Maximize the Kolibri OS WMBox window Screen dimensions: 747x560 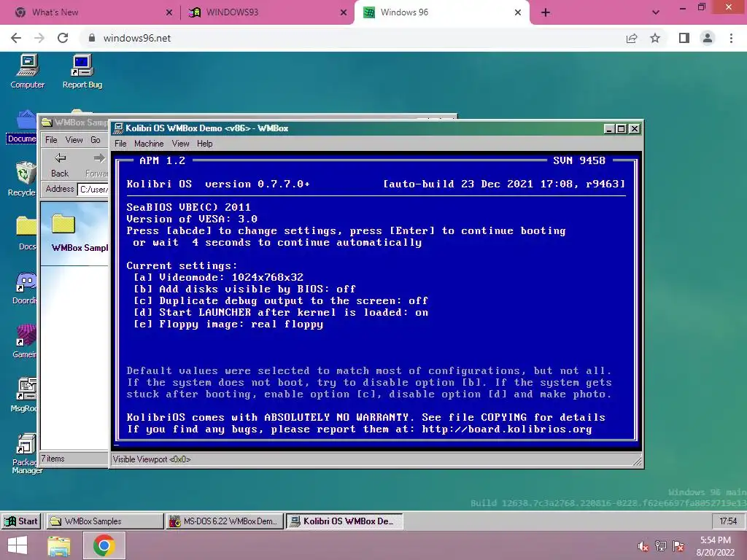pos(622,128)
